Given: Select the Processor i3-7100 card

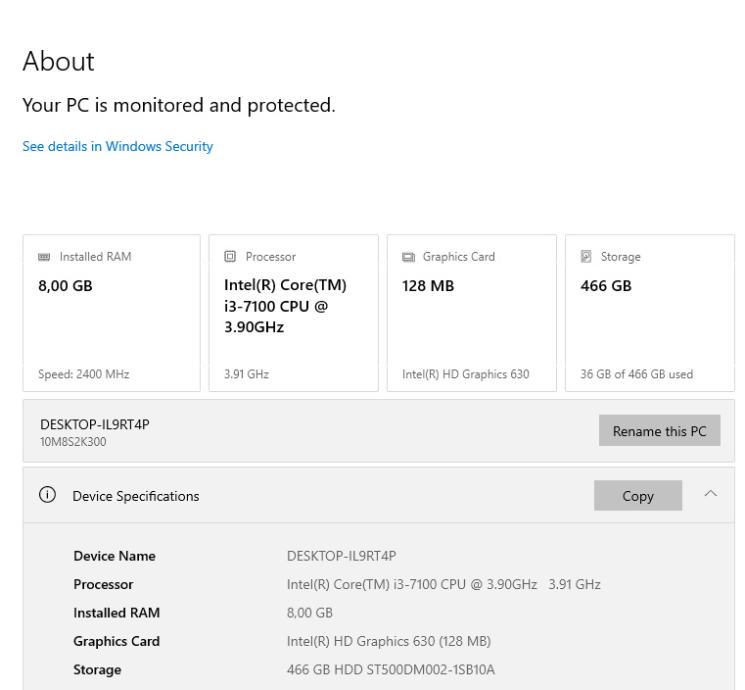Looking at the screenshot, I should tap(294, 312).
